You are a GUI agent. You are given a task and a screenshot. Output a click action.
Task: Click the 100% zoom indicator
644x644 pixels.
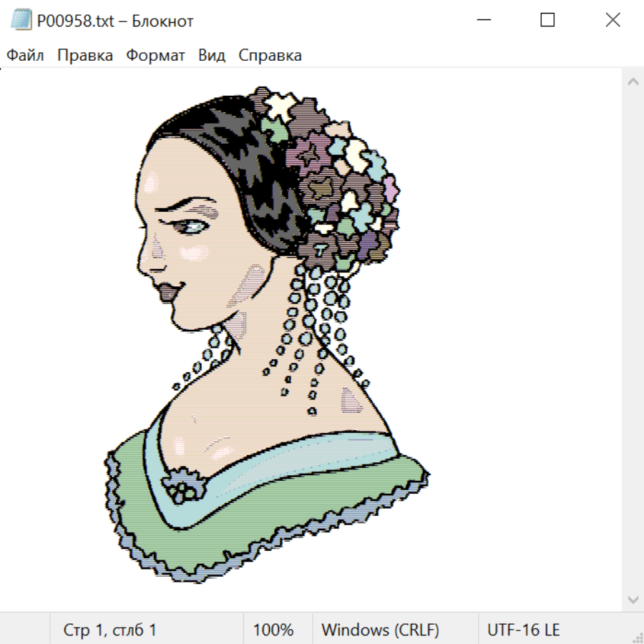coord(273,630)
